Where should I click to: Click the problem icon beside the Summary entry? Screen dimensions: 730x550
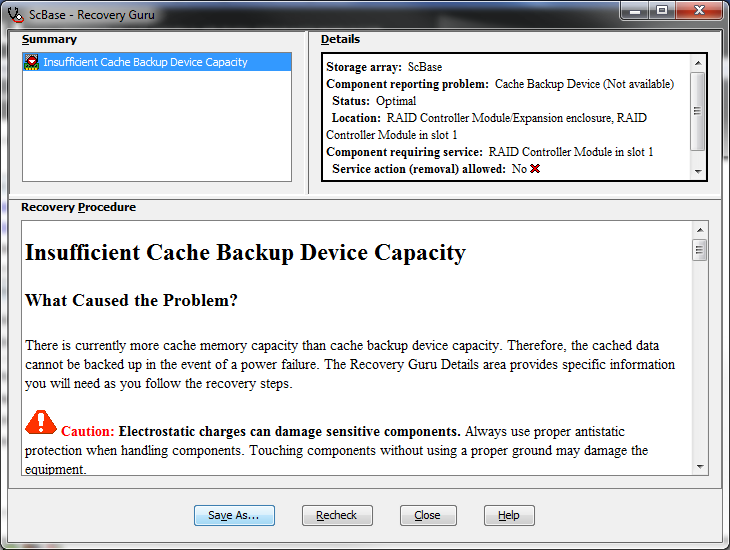[32, 62]
